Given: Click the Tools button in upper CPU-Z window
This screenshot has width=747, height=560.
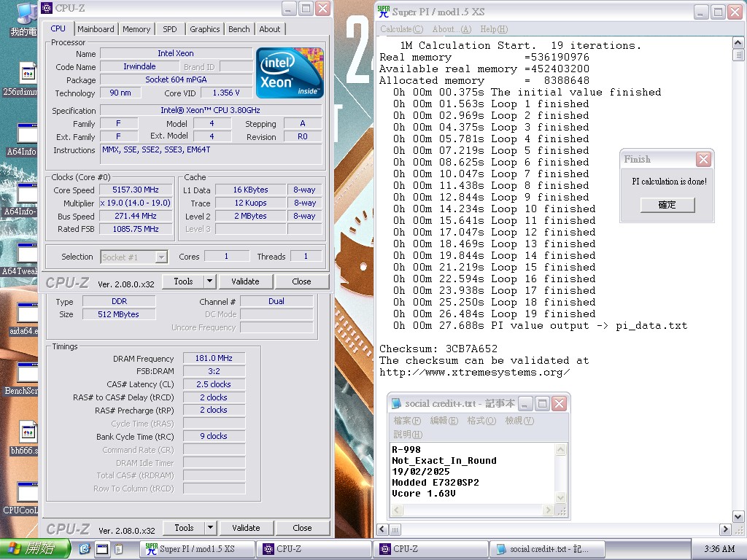Looking at the screenshot, I should click(183, 281).
